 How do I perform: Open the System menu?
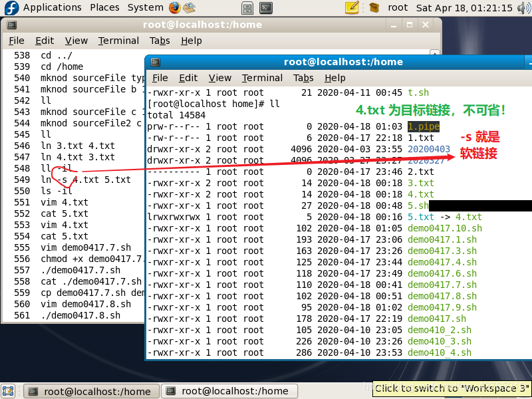(145, 7)
